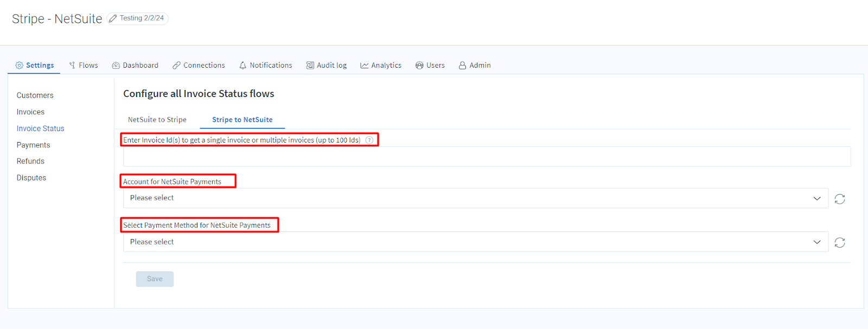The height and width of the screenshot is (329, 868).
Task: Open the help icon next to Invoice Id(s) label
Action: click(369, 140)
